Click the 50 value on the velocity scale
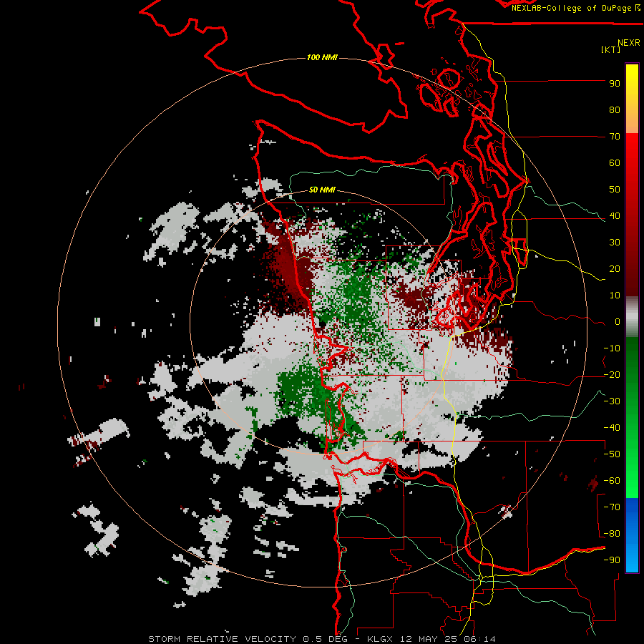644x644 pixels. tap(615, 190)
